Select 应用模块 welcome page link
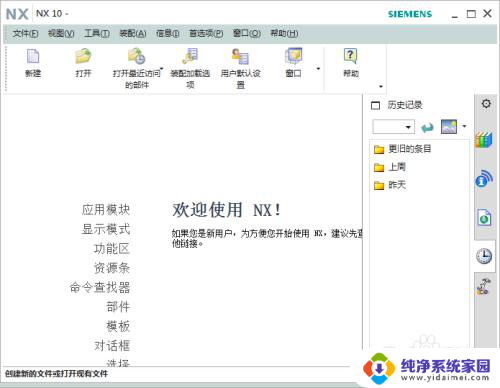This screenshot has width=500, height=388. point(106,210)
